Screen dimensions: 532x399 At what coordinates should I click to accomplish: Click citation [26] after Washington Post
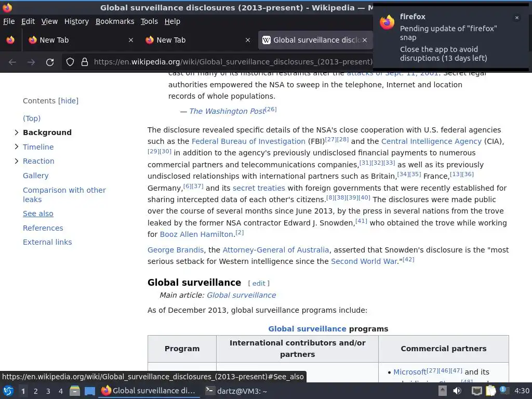271,109
